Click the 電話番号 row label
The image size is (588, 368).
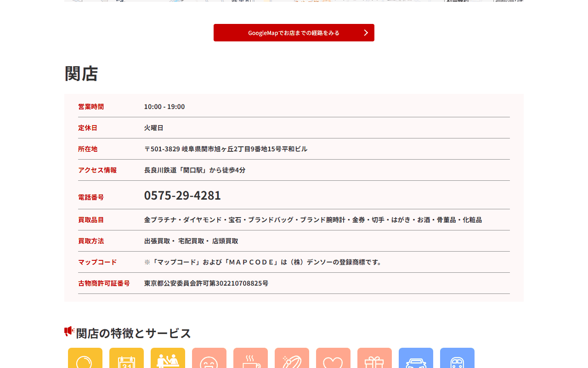tap(91, 197)
